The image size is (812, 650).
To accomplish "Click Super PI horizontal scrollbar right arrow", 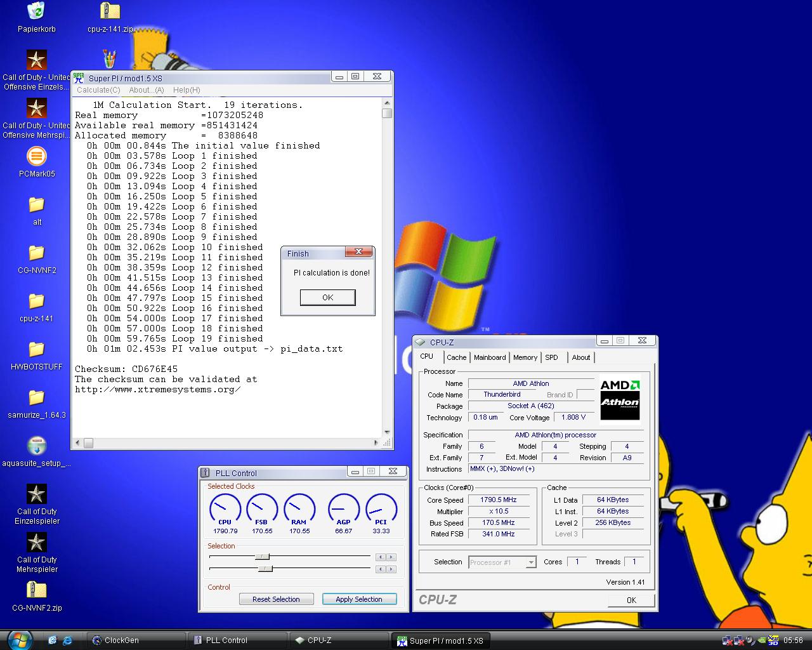I will pyautogui.click(x=376, y=443).
